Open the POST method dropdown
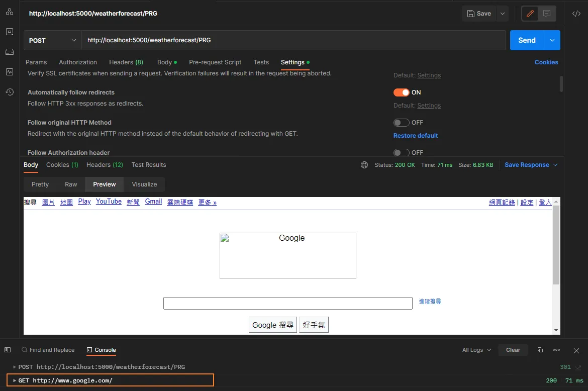The height and width of the screenshot is (391, 588). 52,40
